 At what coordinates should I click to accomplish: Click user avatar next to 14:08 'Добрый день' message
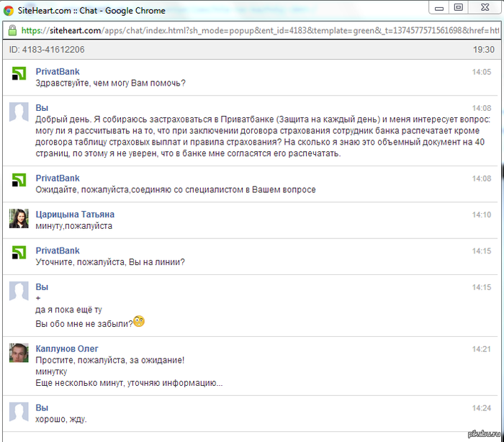[19, 112]
